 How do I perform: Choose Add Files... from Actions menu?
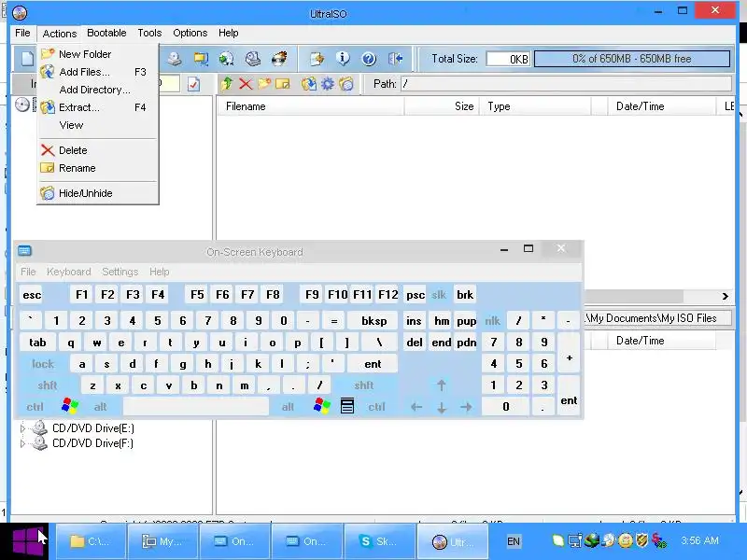(98, 72)
